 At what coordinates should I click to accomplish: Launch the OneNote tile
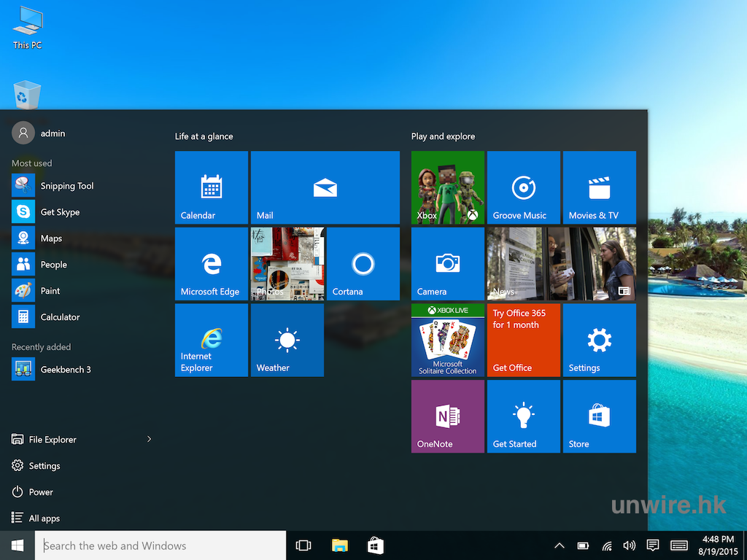(448, 416)
